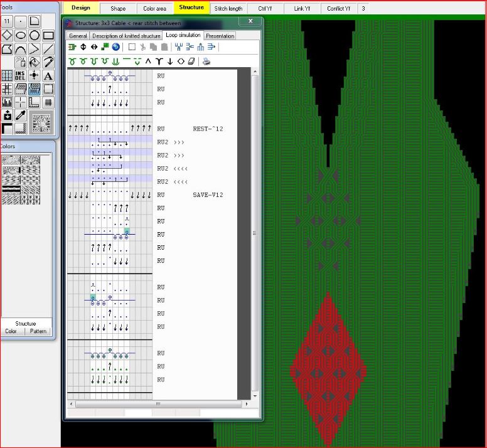Click the blue undo circular arrow icon

116,47
